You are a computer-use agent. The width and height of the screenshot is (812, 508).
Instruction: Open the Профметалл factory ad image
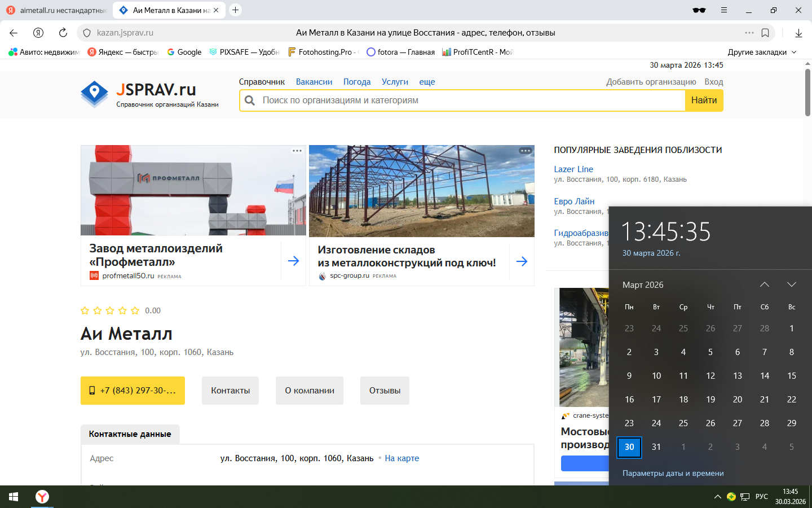click(x=193, y=191)
